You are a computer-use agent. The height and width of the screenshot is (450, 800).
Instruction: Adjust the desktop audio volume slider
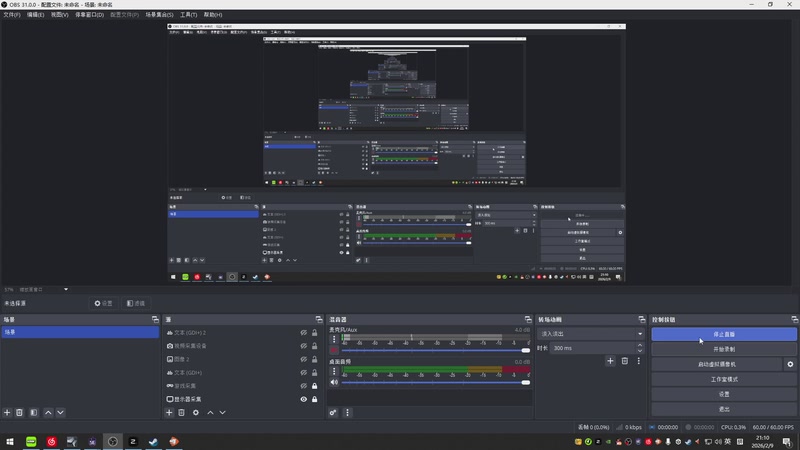tap(525, 382)
